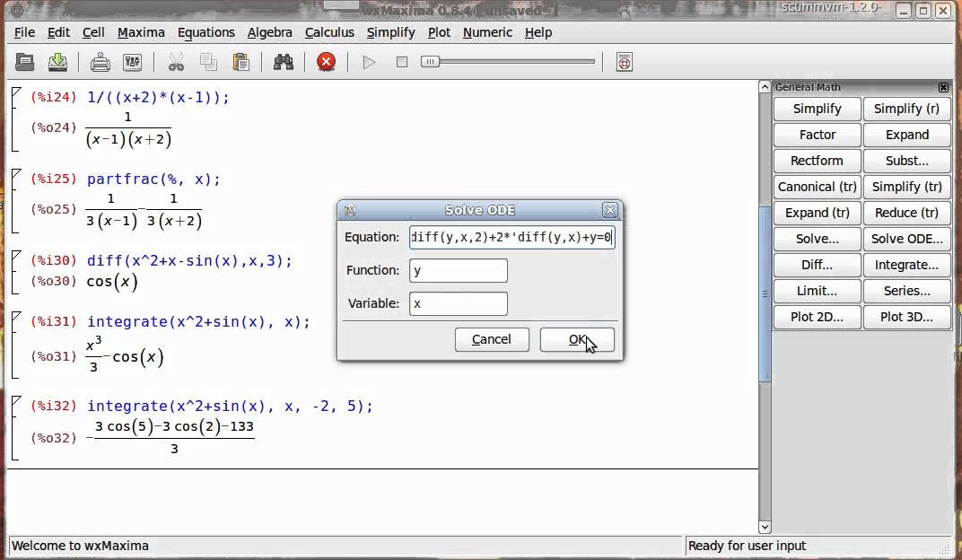Image resolution: width=962 pixels, height=560 pixels.
Task: Click the lifebuoy Help icon in toolbar
Action: tap(624, 62)
